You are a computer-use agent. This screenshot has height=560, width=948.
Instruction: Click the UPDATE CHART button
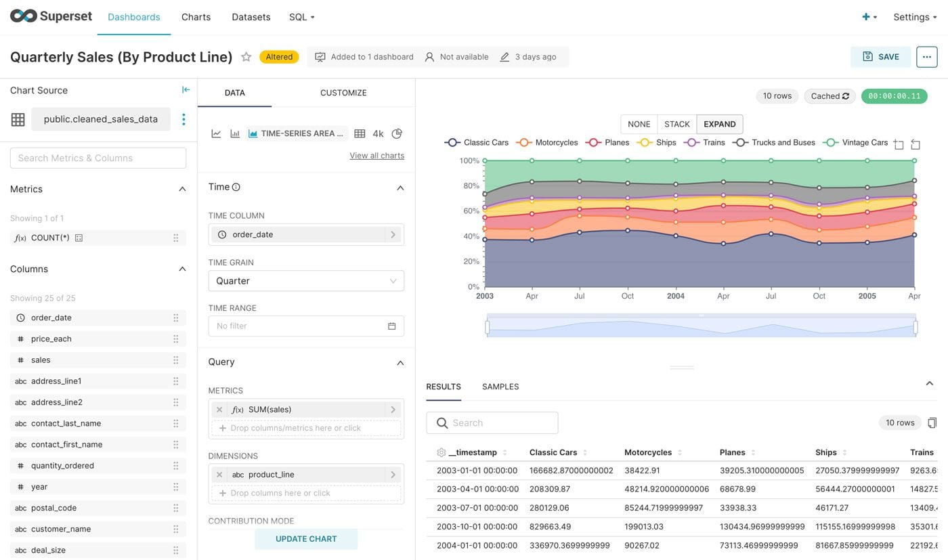point(306,539)
